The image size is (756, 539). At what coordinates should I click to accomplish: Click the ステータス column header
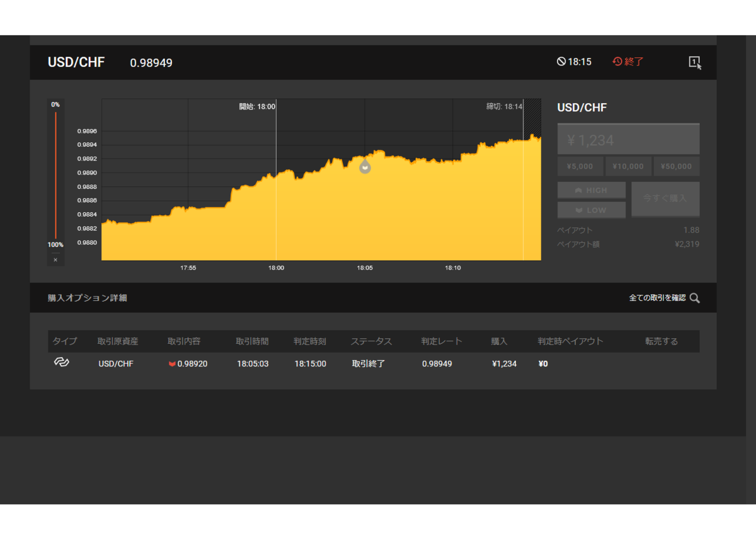click(372, 341)
